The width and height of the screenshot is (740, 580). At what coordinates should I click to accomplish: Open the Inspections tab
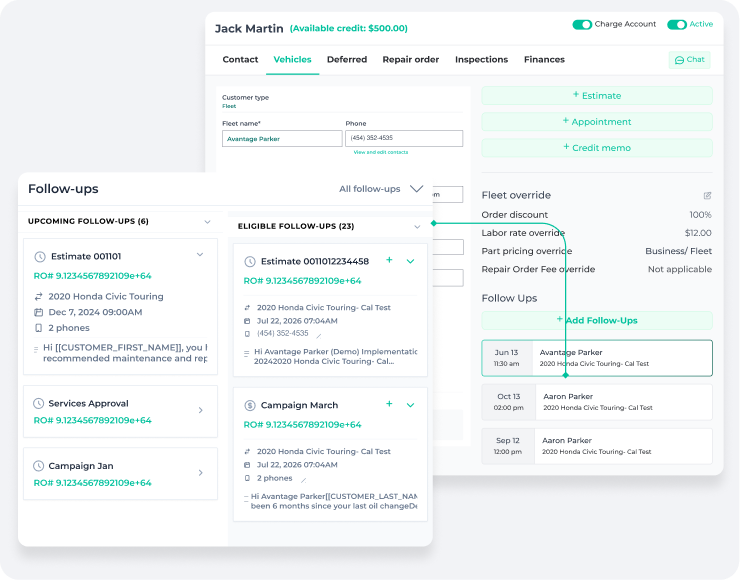pyautogui.click(x=481, y=59)
